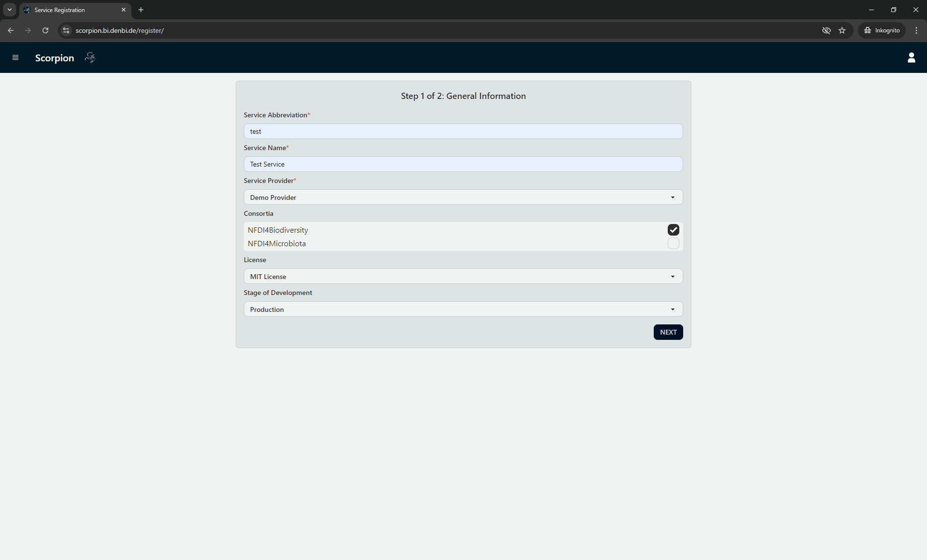Select the Service Registration tab
Screen dimensions: 927x560
[75, 10]
